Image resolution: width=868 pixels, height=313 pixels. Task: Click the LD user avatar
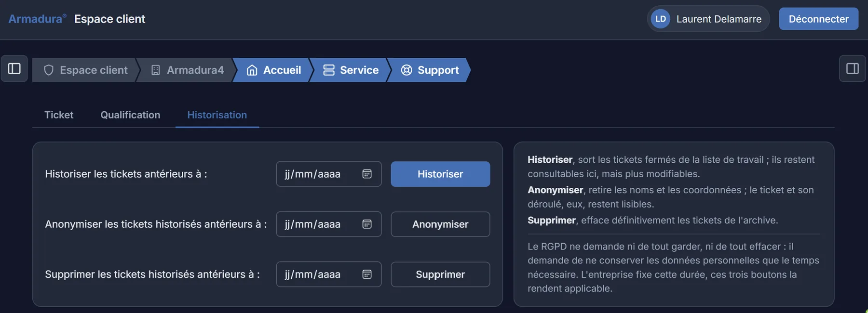[661, 19]
